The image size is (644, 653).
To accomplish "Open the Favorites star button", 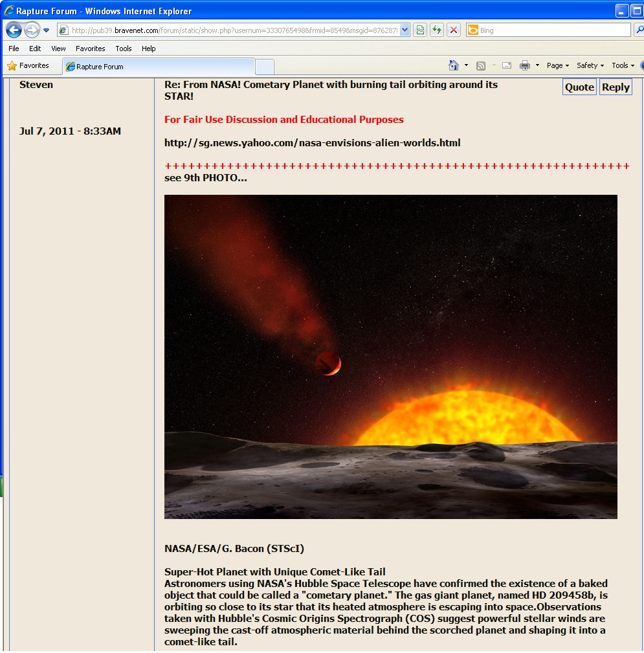I will click(x=28, y=65).
